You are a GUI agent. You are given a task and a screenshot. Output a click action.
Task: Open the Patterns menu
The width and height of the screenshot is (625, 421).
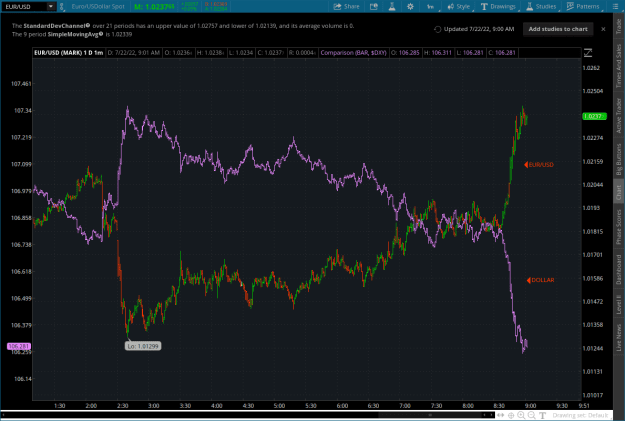click(x=583, y=6)
